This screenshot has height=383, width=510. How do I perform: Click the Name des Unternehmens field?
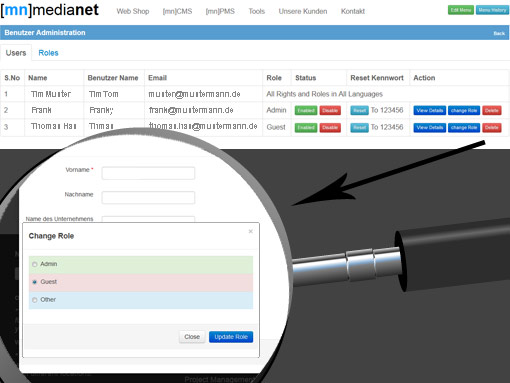[148, 219]
